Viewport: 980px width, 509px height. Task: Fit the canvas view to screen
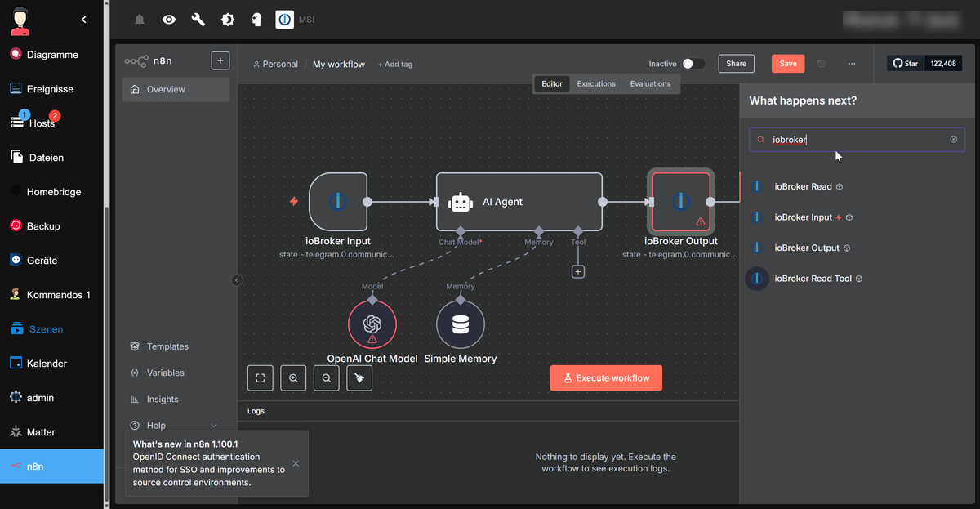pos(260,377)
